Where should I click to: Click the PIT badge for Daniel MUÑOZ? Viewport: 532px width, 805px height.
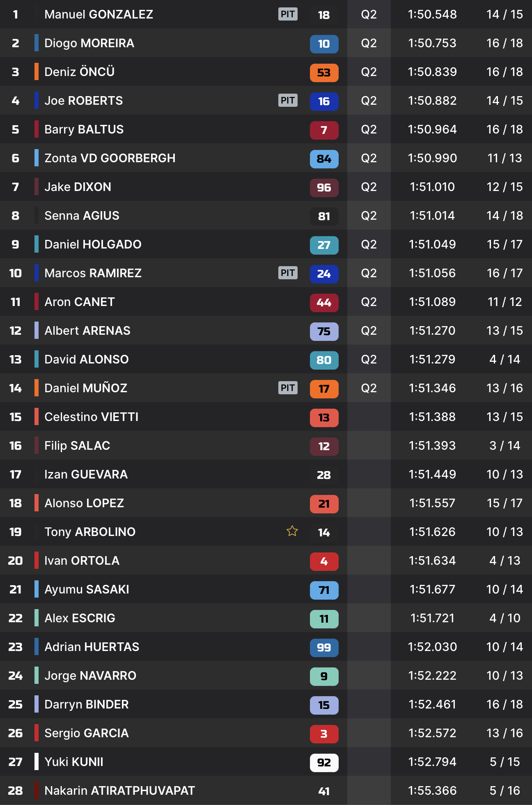click(287, 388)
